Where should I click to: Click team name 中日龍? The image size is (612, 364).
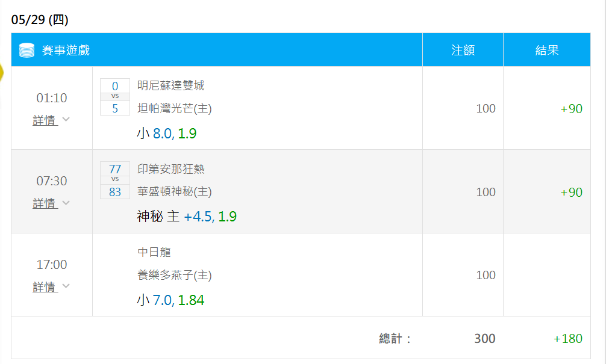click(x=154, y=252)
